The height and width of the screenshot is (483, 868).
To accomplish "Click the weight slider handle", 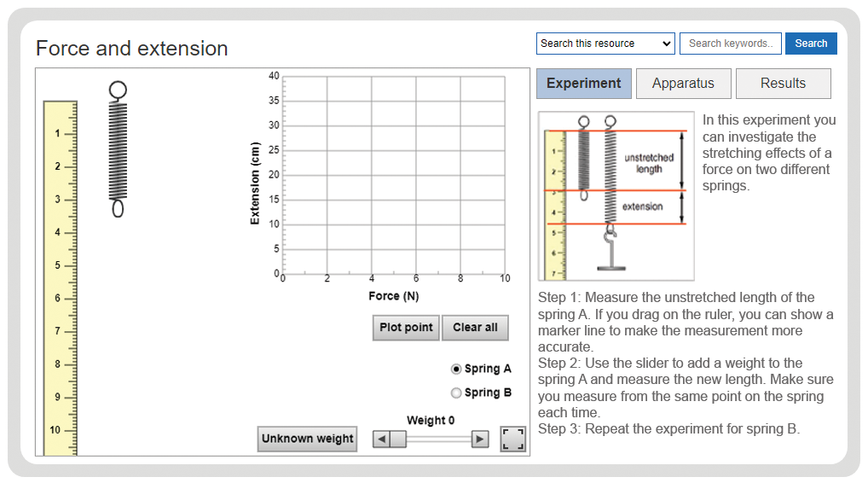I will tap(398, 439).
